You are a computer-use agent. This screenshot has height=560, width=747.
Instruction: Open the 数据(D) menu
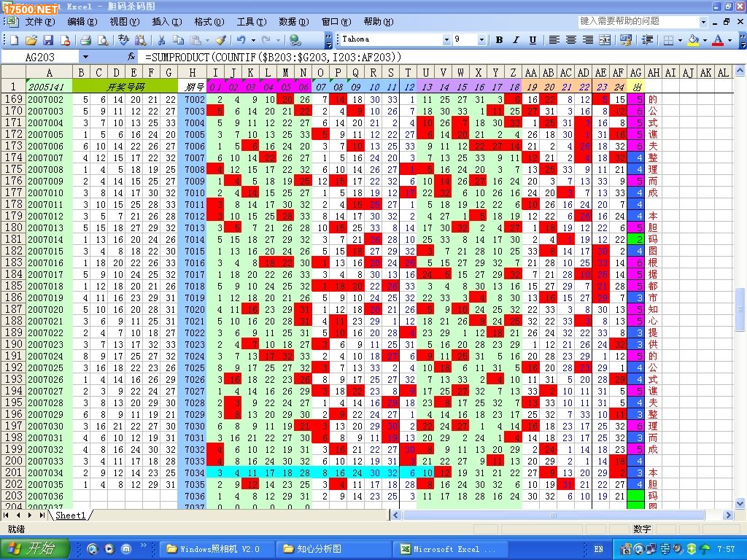[293, 22]
